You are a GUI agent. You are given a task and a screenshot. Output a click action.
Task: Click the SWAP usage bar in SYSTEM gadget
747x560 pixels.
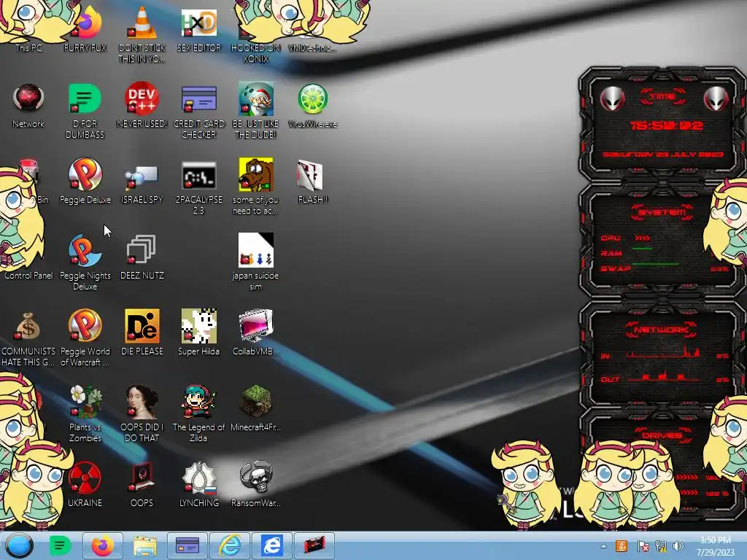(656, 264)
